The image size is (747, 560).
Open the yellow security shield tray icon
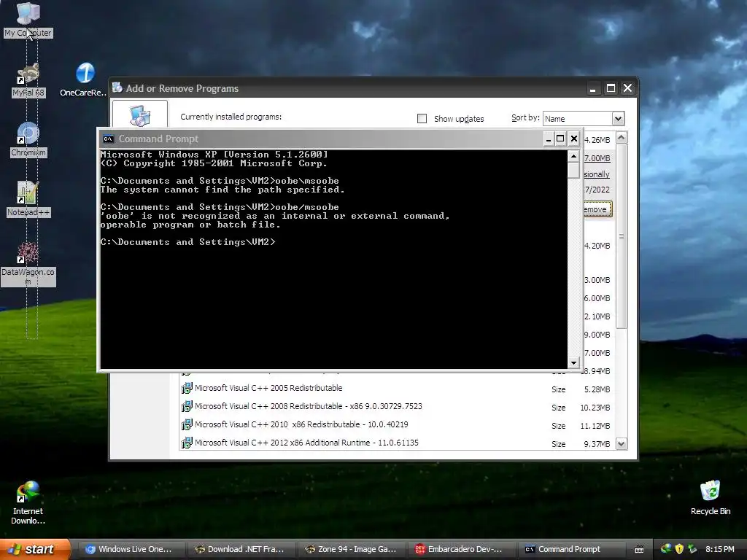[679, 549]
